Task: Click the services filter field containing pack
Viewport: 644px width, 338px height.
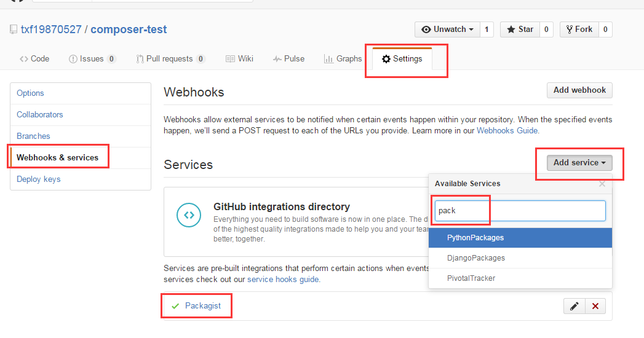Action: 520,211
